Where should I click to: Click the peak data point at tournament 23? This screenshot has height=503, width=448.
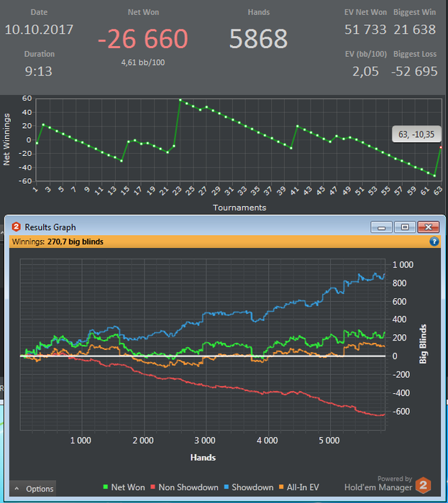[x=180, y=100]
